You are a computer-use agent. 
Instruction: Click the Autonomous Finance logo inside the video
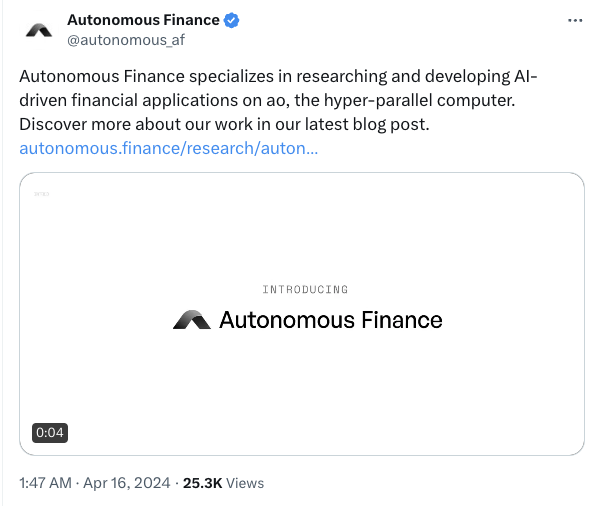pyautogui.click(x=191, y=320)
